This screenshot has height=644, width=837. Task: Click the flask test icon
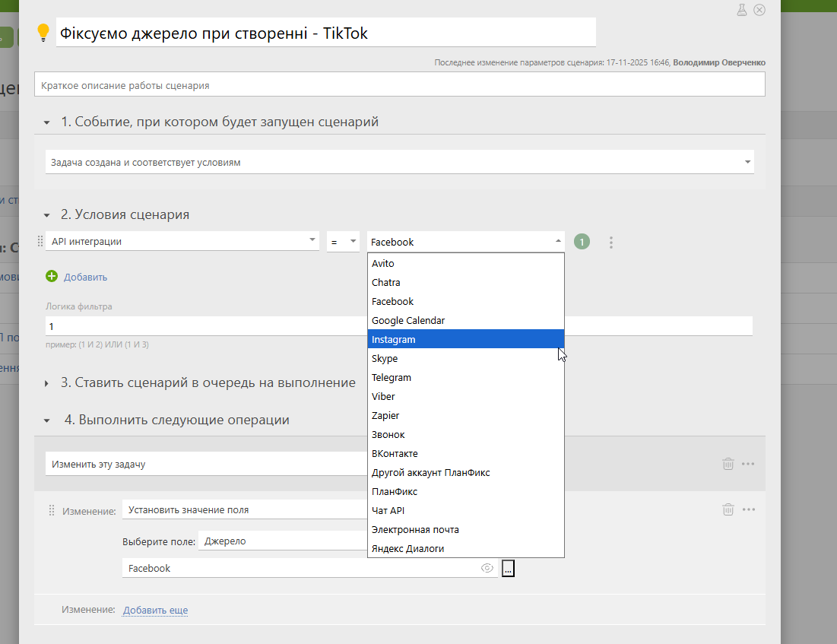(742, 10)
